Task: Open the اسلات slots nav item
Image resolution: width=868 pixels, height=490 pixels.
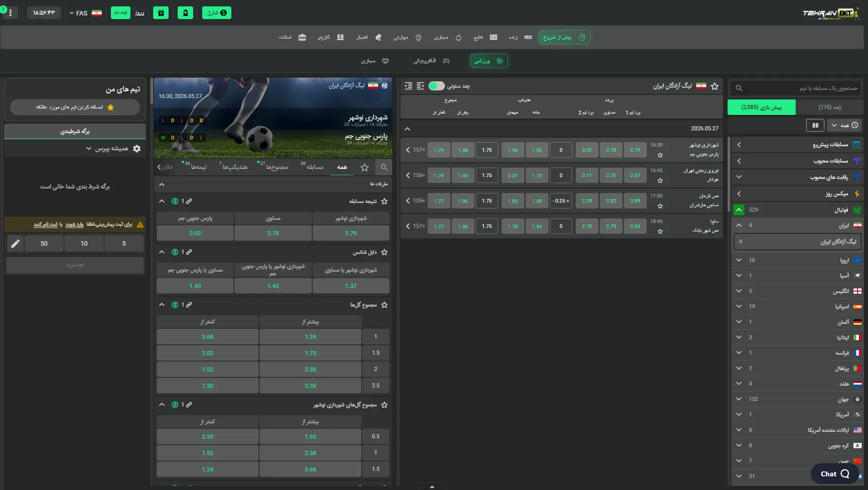Action: tap(292, 37)
